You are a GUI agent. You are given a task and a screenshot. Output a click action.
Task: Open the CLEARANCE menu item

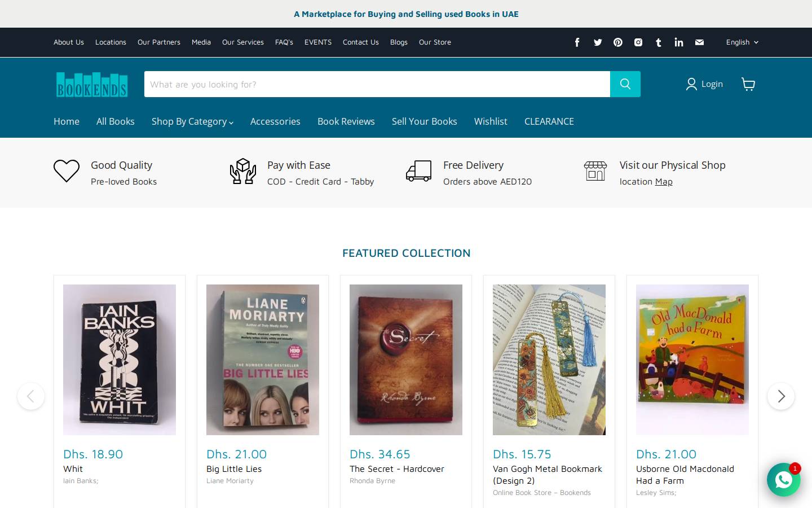pos(549,121)
